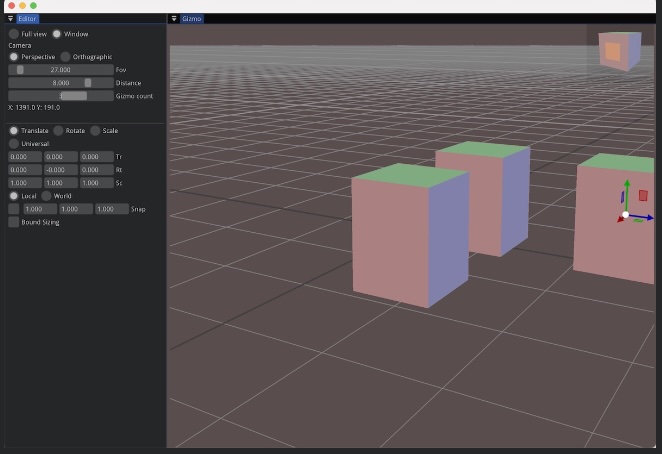This screenshot has width=662, height=454.
Task: Switch to World coordinate space
Action: point(46,196)
